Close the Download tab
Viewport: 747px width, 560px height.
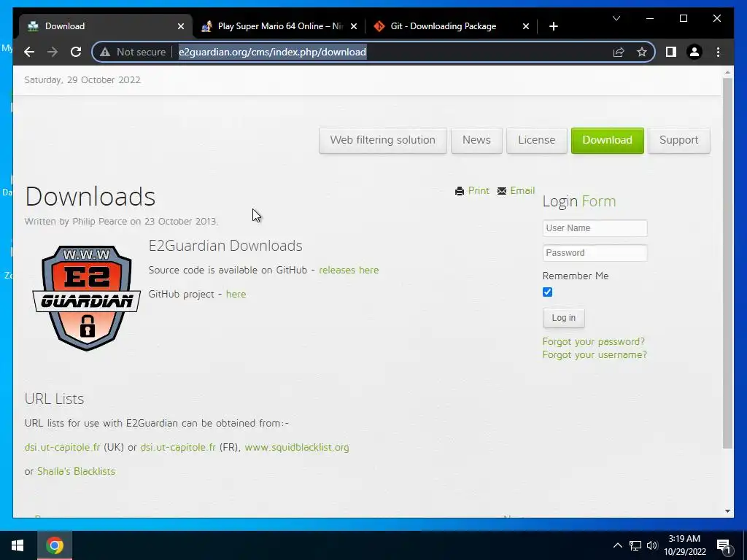[x=181, y=26]
